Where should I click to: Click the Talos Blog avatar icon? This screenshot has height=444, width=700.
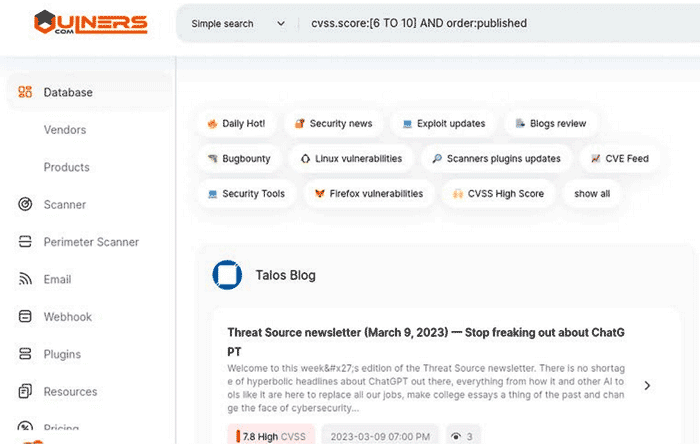pyautogui.click(x=227, y=275)
